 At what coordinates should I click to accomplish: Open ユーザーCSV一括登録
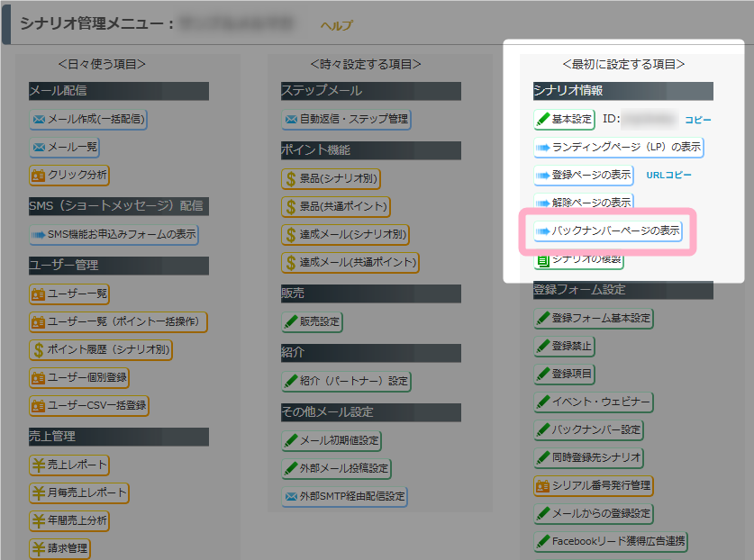pos(88,405)
